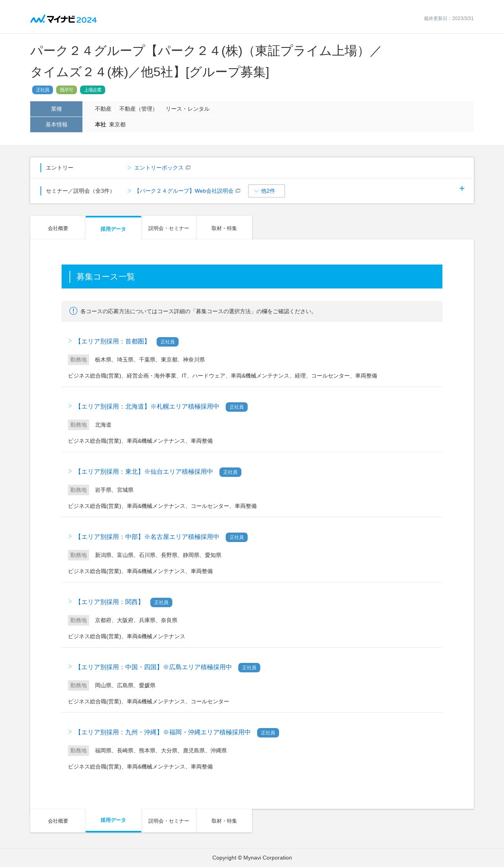This screenshot has width=504, height=867.
Task: Click text 岩手県、宮城県
Action: 114,490
